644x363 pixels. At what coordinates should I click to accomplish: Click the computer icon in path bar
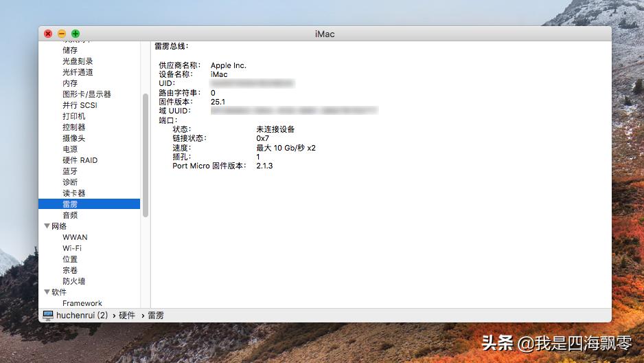tap(48, 316)
